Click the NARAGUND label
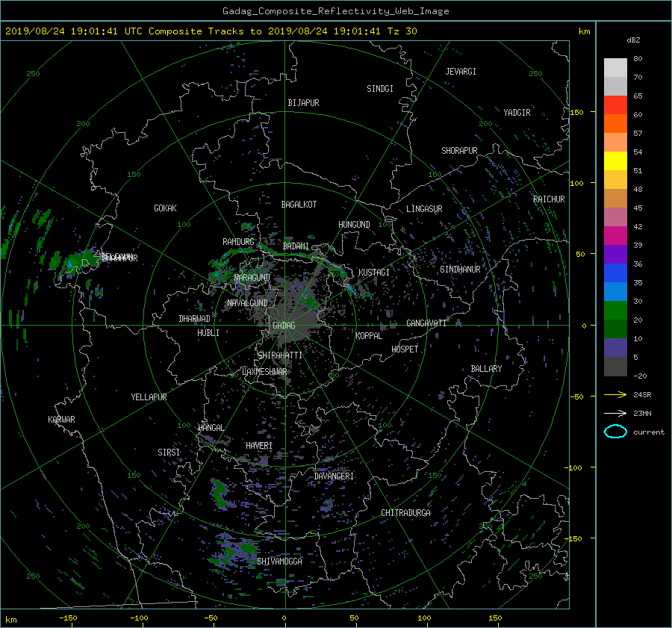 pos(252,278)
